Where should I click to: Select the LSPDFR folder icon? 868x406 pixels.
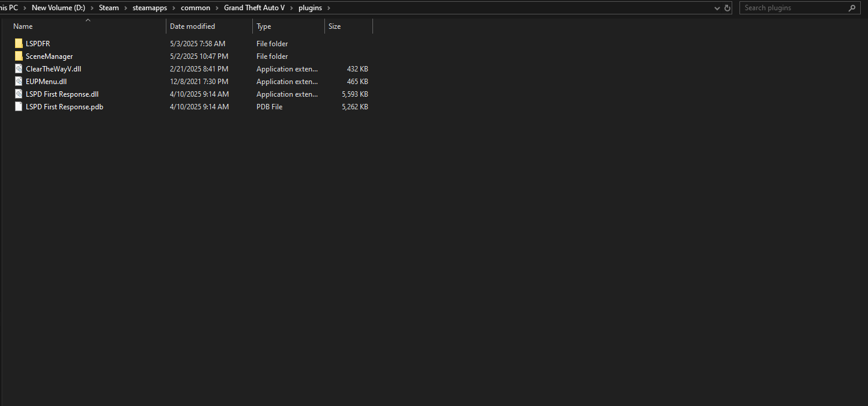click(19, 43)
